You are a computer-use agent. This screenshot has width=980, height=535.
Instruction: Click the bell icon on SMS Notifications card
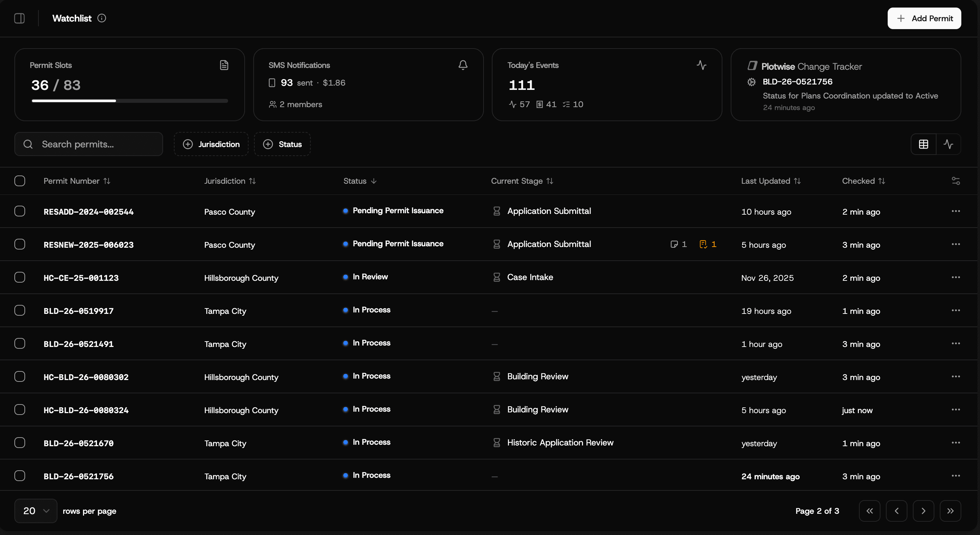coord(463,65)
